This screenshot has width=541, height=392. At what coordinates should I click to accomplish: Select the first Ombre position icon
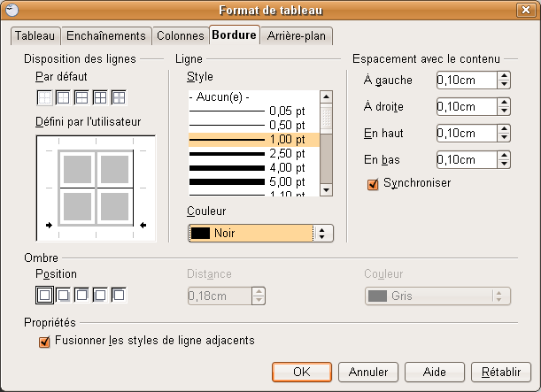(44, 294)
